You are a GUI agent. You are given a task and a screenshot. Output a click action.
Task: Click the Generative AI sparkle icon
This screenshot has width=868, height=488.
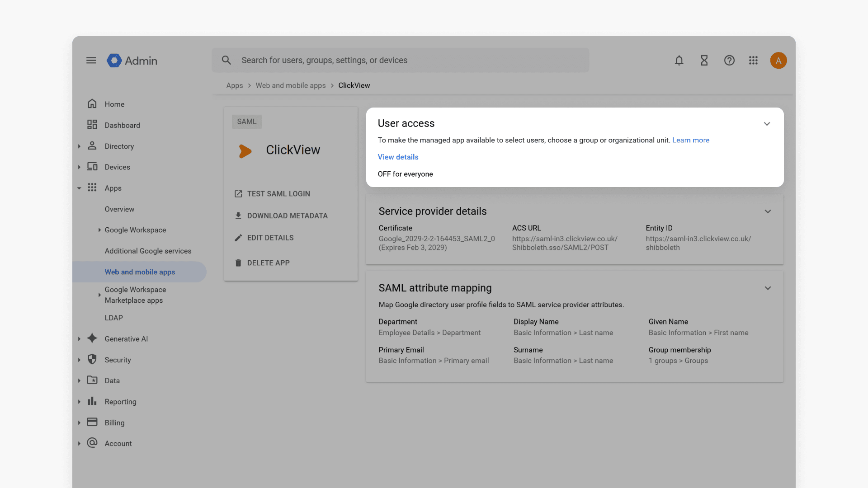tap(92, 338)
